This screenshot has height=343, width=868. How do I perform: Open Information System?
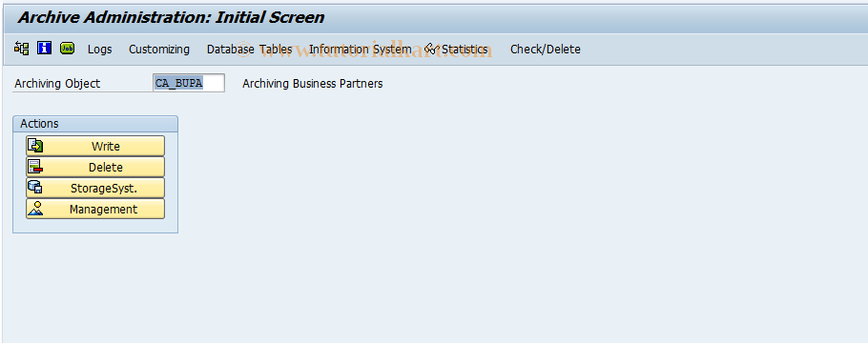[360, 50]
